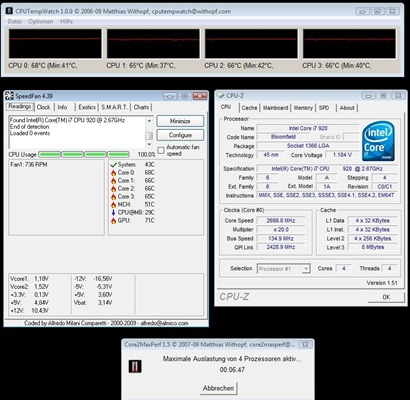Click the flame icon beside Core 2
410x400 pixels.
(x=113, y=189)
